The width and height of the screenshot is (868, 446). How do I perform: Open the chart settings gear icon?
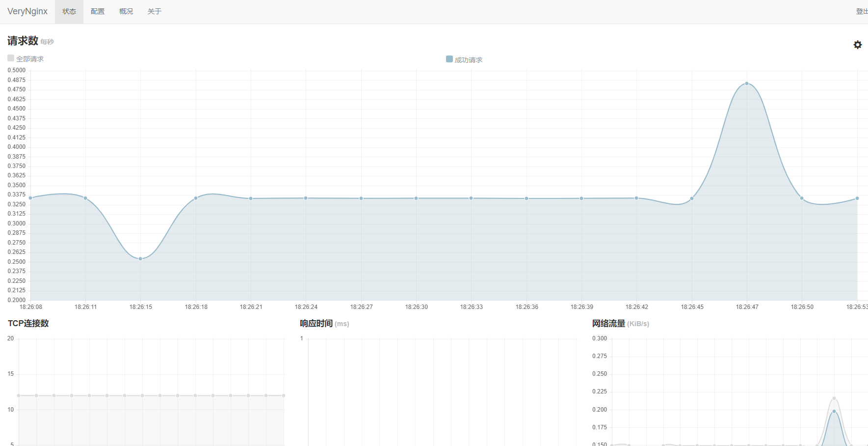point(857,45)
